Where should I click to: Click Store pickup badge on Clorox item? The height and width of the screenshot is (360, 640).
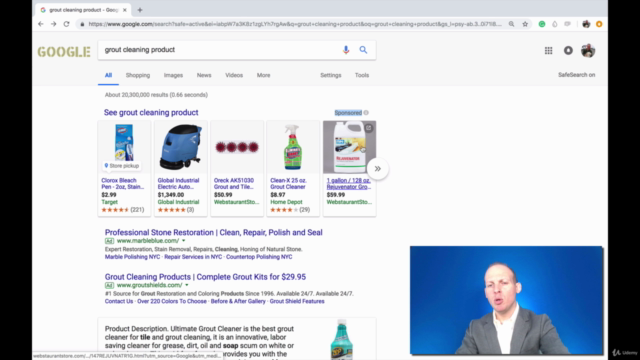[122, 166]
